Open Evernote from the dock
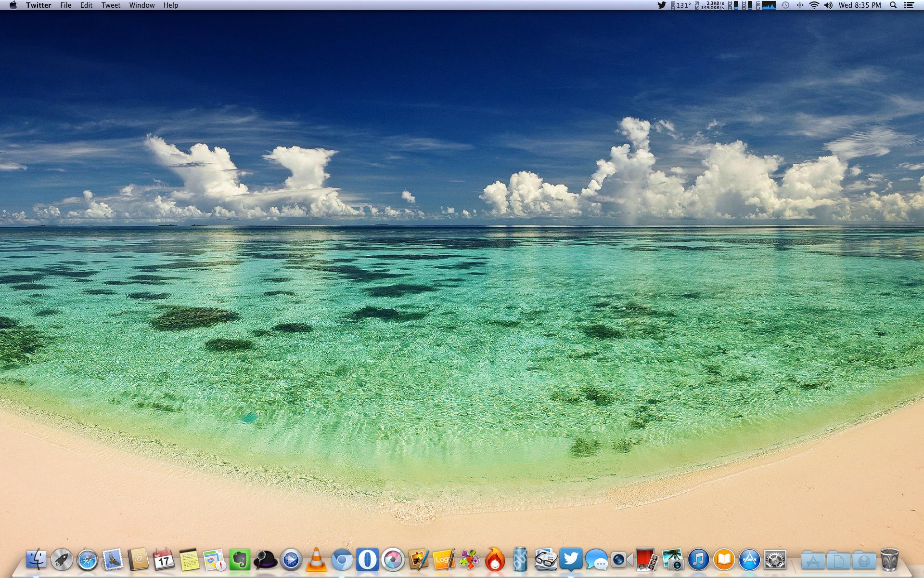Viewport: 924px width, 578px height. click(240, 560)
